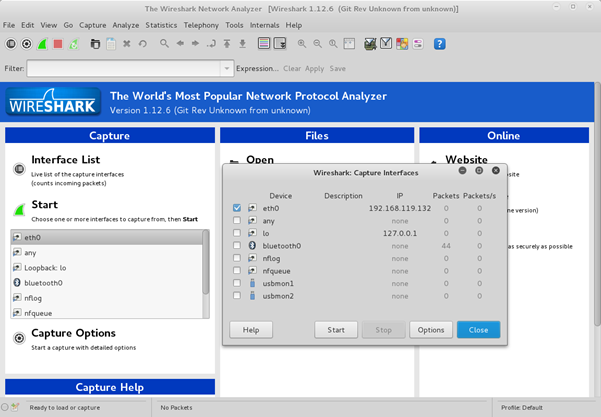Open the Analyze menu
The width and height of the screenshot is (601, 417).
click(125, 24)
